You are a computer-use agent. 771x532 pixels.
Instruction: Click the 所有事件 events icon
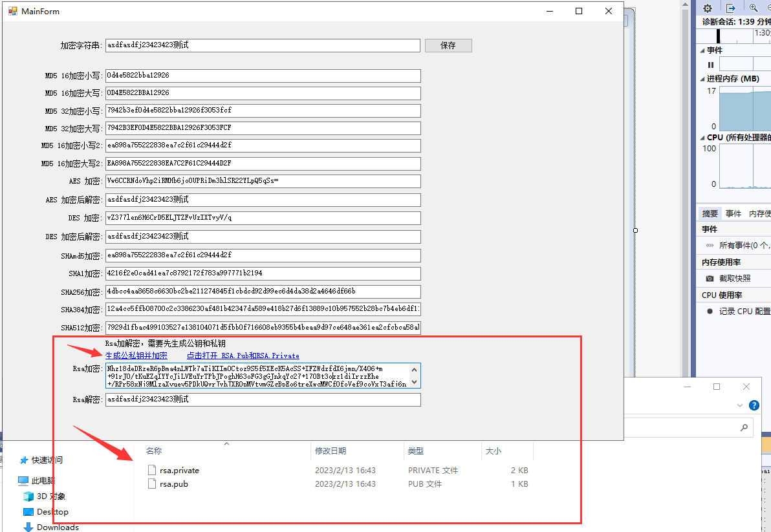(x=710, y=245)
